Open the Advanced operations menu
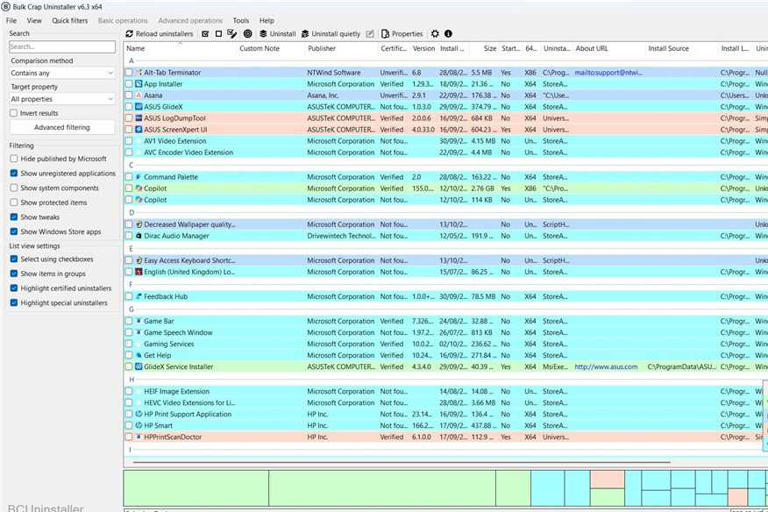The image size is (768, 512). coord(190,21)
